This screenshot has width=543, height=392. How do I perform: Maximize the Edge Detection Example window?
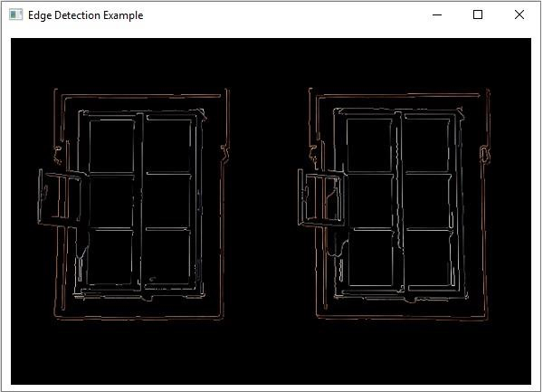point(478,14)
